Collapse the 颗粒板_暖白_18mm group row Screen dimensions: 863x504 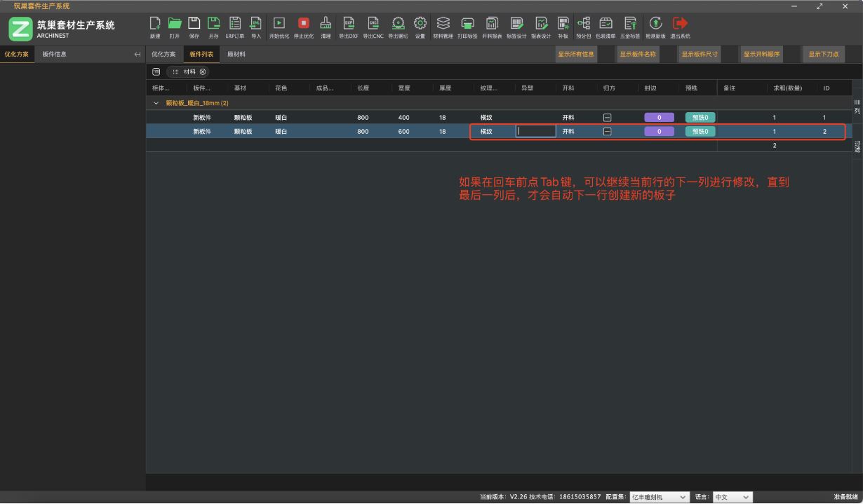tap(156, 104)
